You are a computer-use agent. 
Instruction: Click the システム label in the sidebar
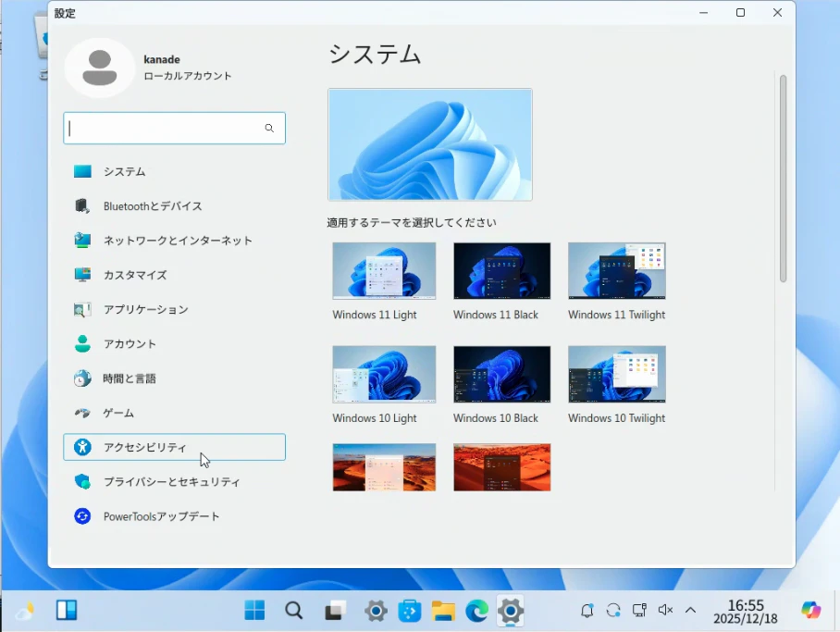(124, 171)
